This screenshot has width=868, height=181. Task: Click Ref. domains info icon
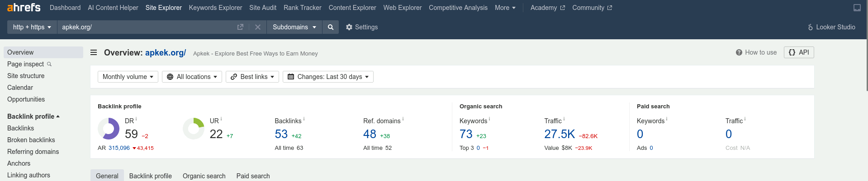pyautogui.click(x=403, y=119)
